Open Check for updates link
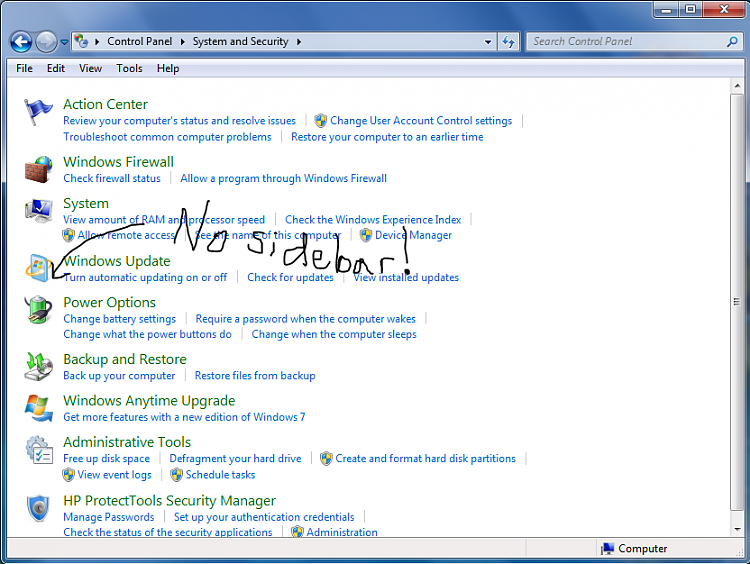 coord(290,277)
